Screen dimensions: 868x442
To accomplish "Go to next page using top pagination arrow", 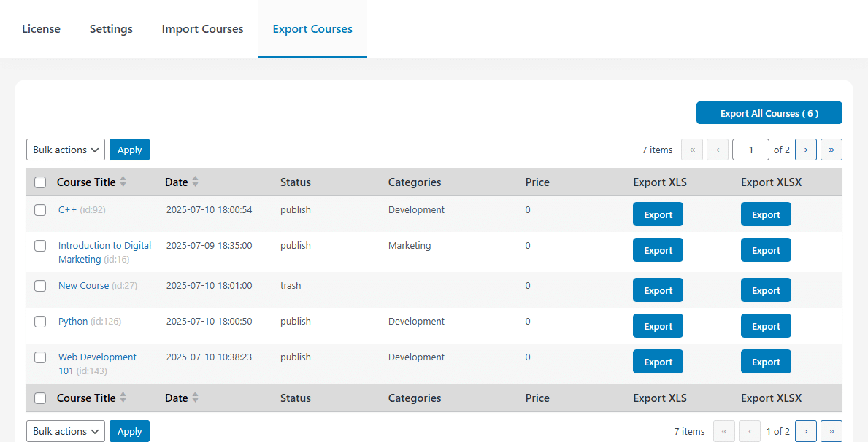I will (x=805, y=150).
